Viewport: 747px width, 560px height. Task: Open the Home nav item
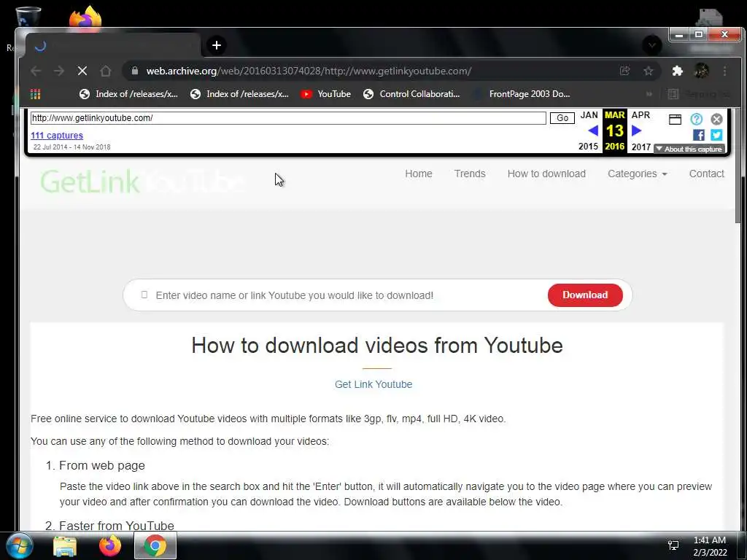coord(418,174)
